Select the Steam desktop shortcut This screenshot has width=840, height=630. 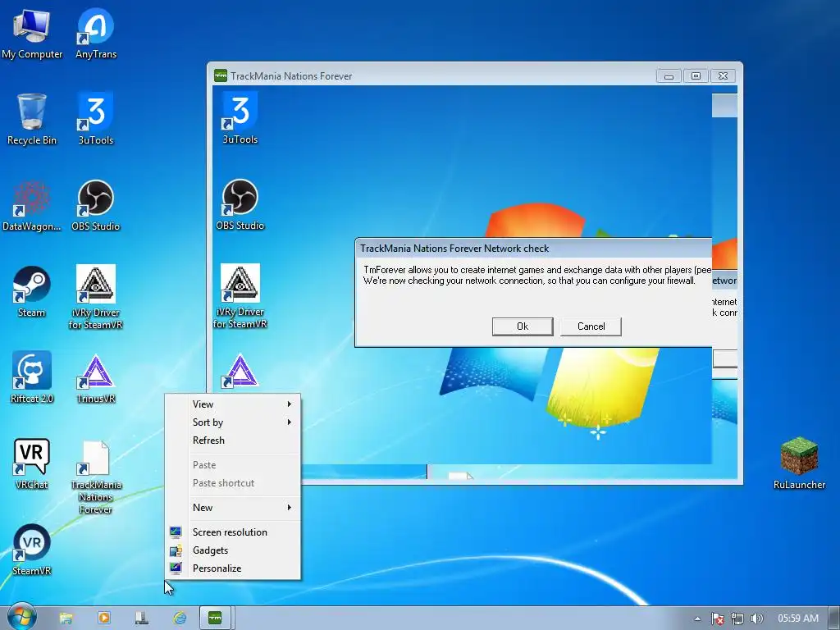click(32, 292)
